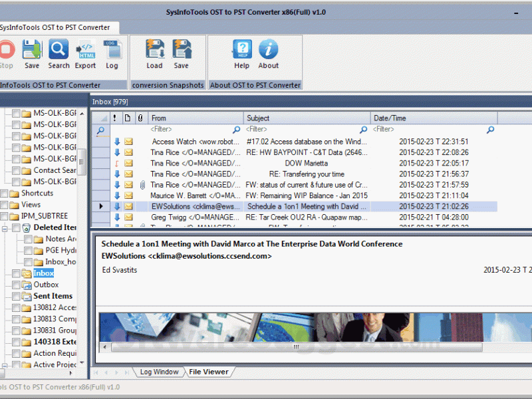Screen dimensions: 532x399
Task: Click envelope icon of Access Watch email
Action: (128, 142)
